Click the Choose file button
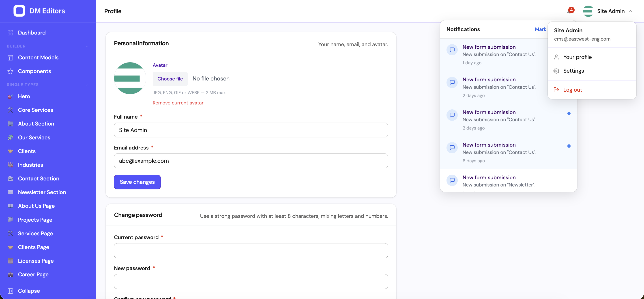This screenshot has height=299, width=644. [170, 79]
